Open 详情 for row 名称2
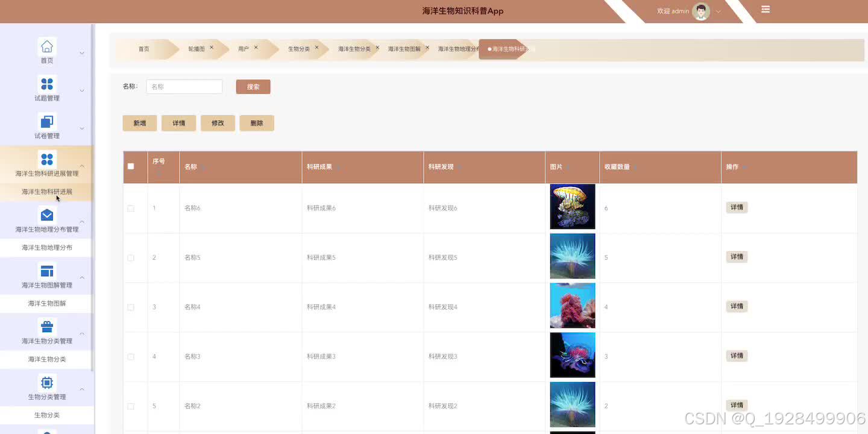Image resolution: width=868 pixels, height=434 pixels. click(737, 405)
